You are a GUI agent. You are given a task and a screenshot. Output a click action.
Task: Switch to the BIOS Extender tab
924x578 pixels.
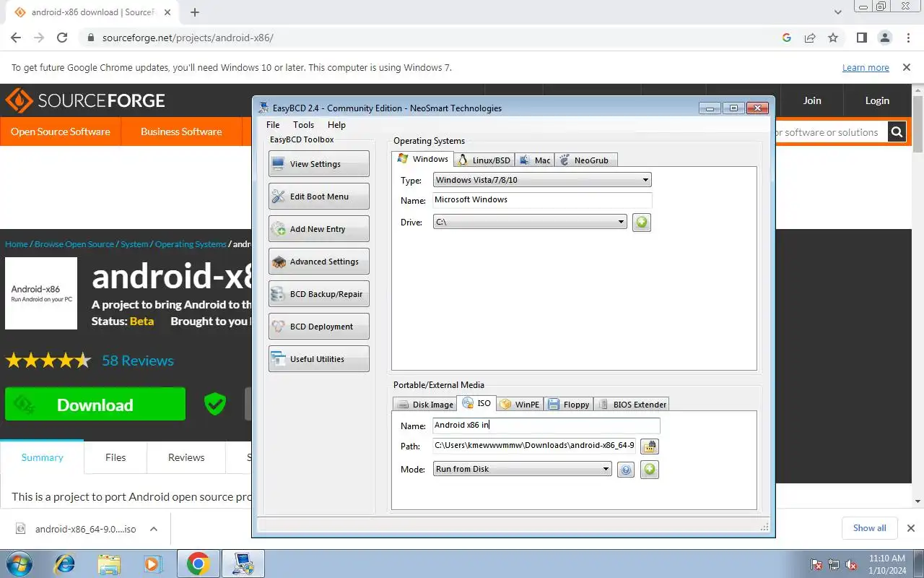coord(632,405)
